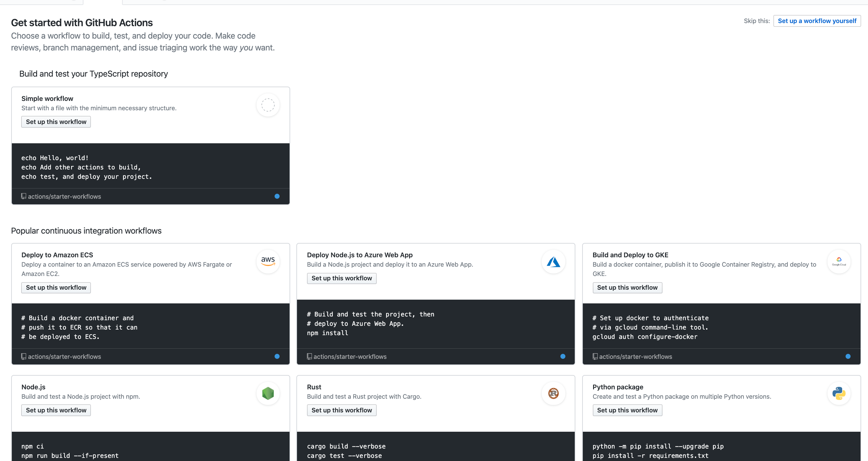Viewport: 868px width, 461px height.
Task: Click 'npm run build --if-present' code line
Action: [70, 456]
